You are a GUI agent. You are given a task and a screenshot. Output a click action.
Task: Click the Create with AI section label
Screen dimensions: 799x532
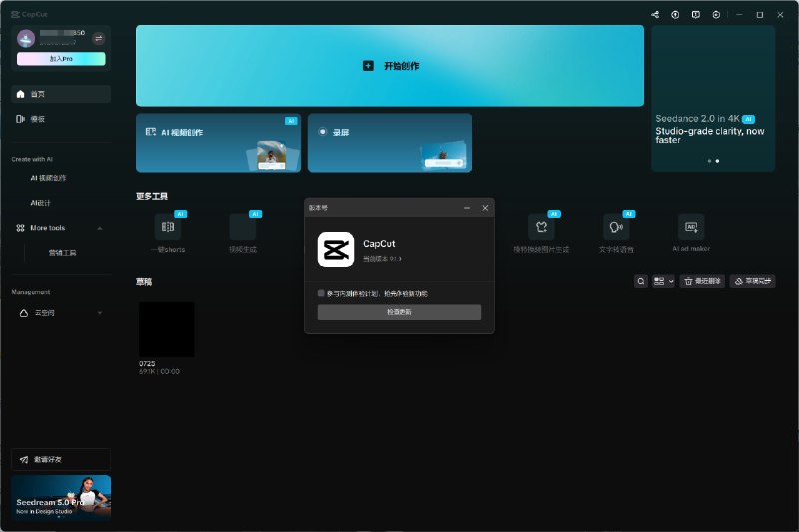click(32, 159)
